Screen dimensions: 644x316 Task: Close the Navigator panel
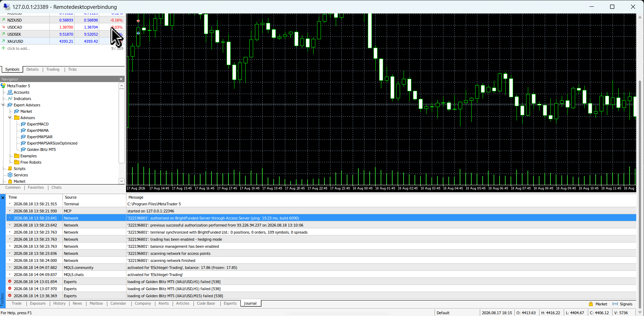(x=121, y=79)
